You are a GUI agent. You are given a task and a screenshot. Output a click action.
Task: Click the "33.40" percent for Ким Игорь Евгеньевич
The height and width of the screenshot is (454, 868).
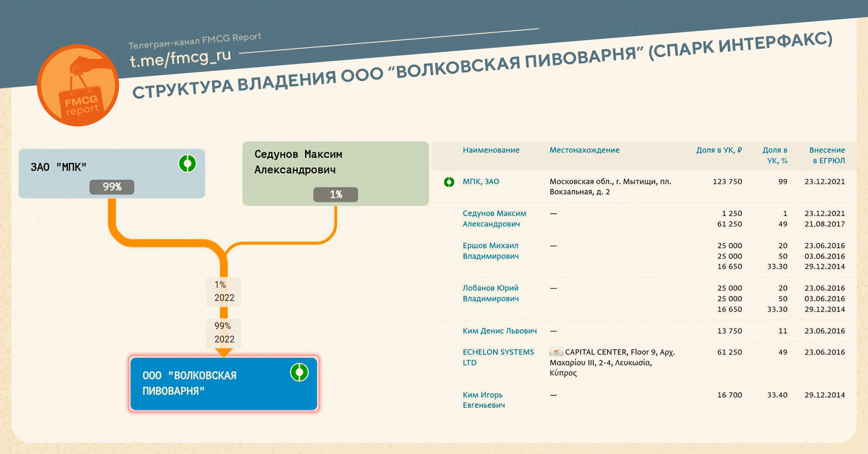pyautogui.click(x=777, y=395)
